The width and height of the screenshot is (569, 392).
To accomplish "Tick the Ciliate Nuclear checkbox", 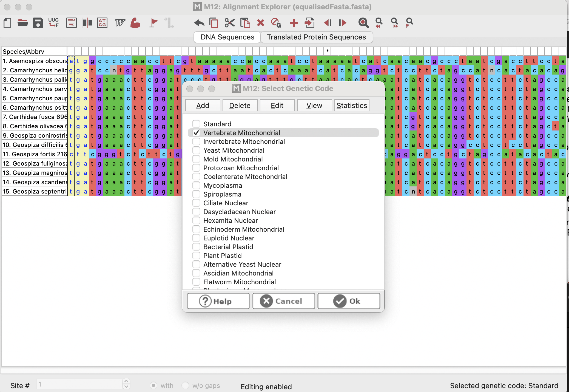I will click(196, 203).
